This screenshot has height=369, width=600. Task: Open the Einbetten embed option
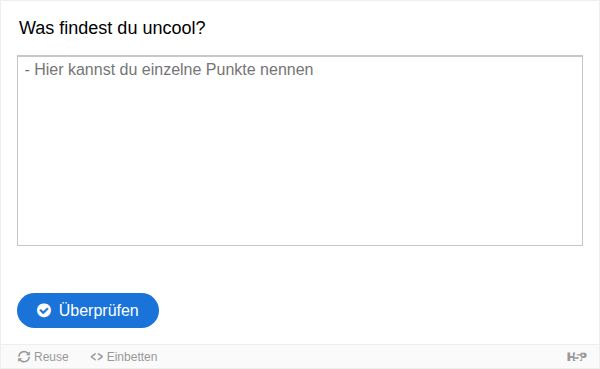[124, 357]
